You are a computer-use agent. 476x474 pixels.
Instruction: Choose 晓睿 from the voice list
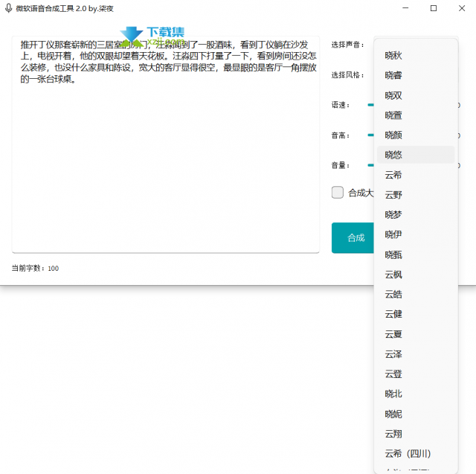click(x=416, y=75)
